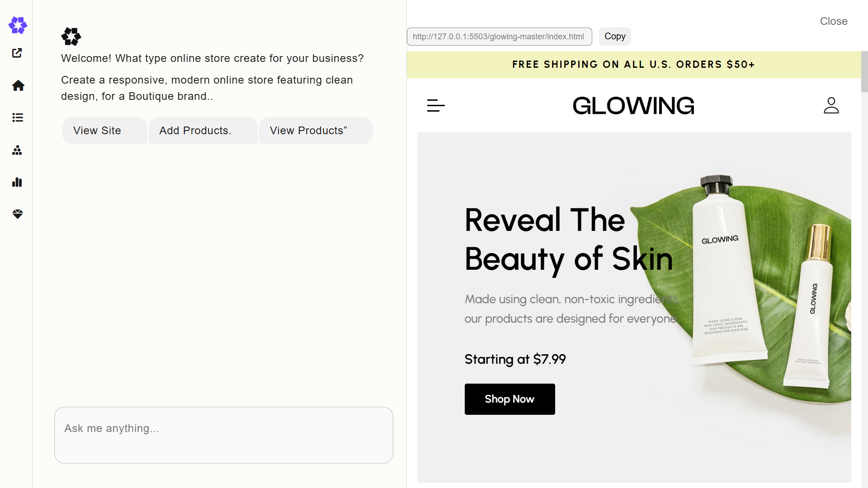Click the diamond premium sidebar icon

(x=18, y=214)
